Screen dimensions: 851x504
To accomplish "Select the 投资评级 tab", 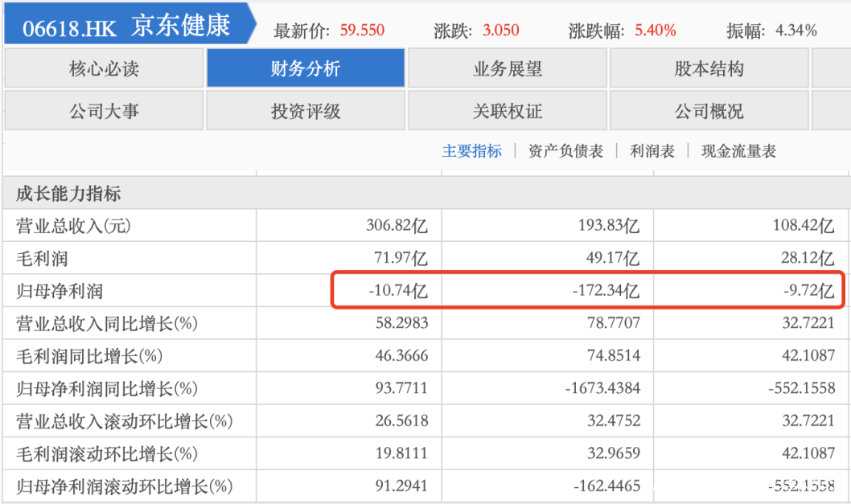I will tap(306, 111).
